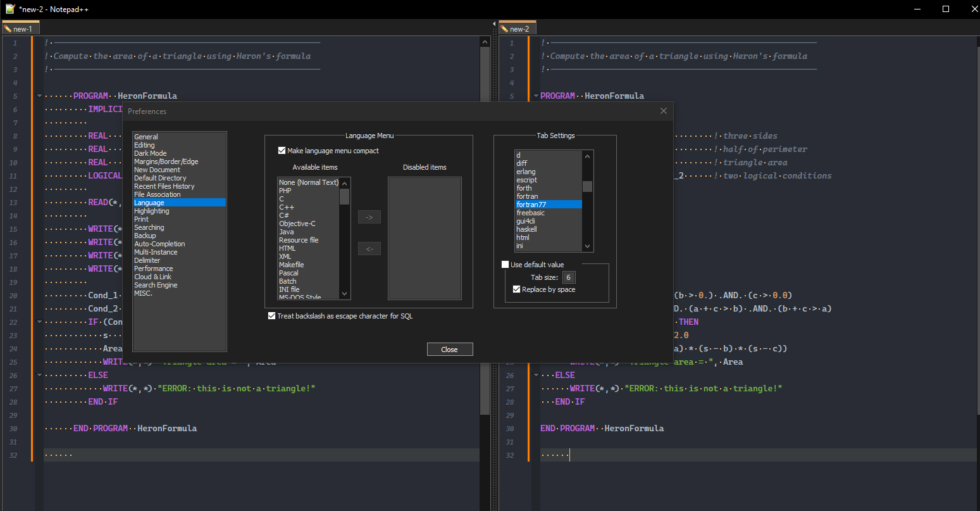Open Cloud & Link preferences category
The image size is (980, 511).
click(179, 277)
